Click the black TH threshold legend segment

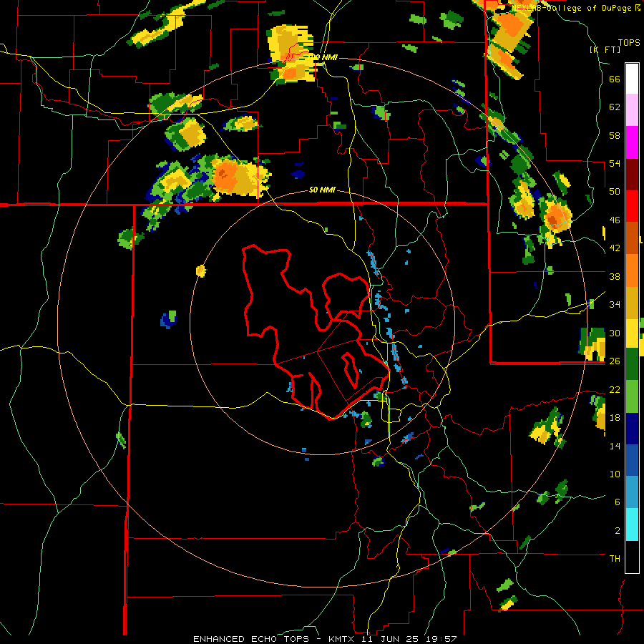tap(632, 557)
